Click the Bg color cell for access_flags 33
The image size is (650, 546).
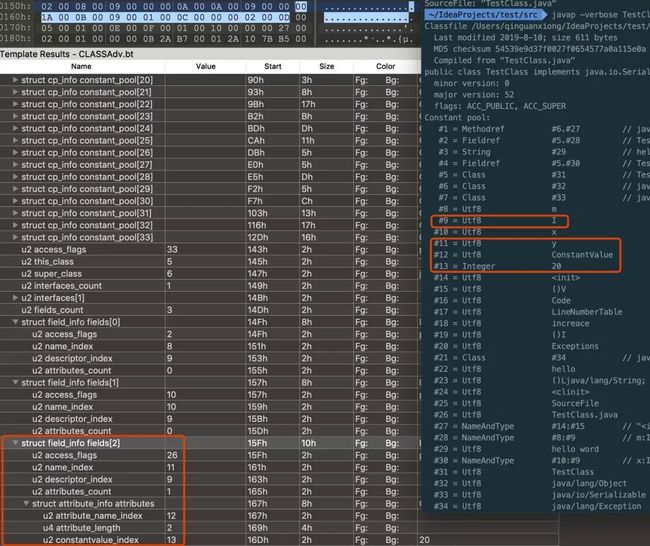pyautogui.click(x=392, y=250)
